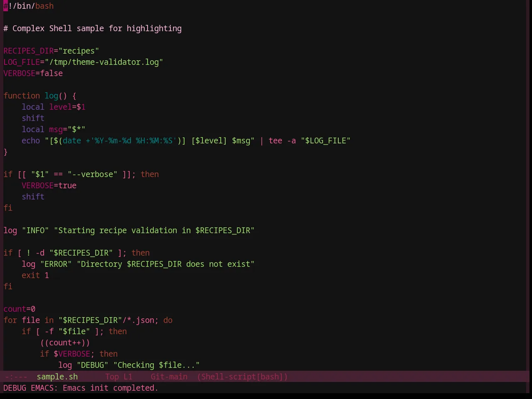The height and width of the screenshot is (399, 532).
Task: Click the string "/tmp/theme-validator.log"
Action: click(104, 62)
